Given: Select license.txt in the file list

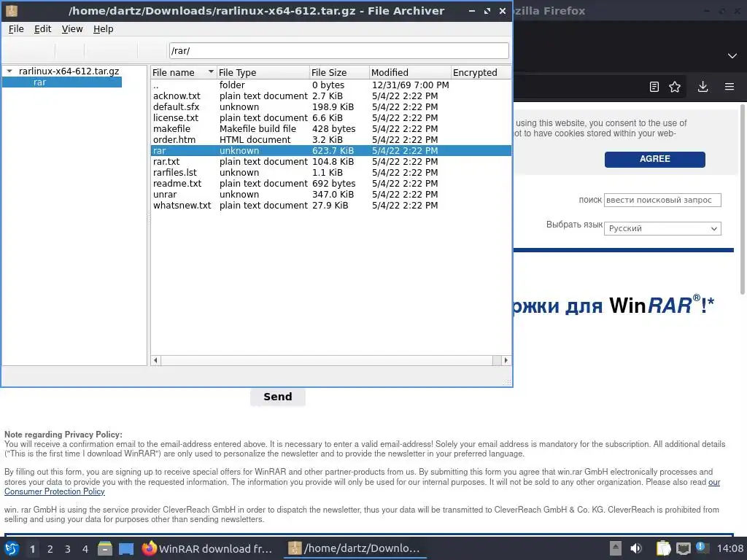Looking at the screenshot, I should [331, 118].
